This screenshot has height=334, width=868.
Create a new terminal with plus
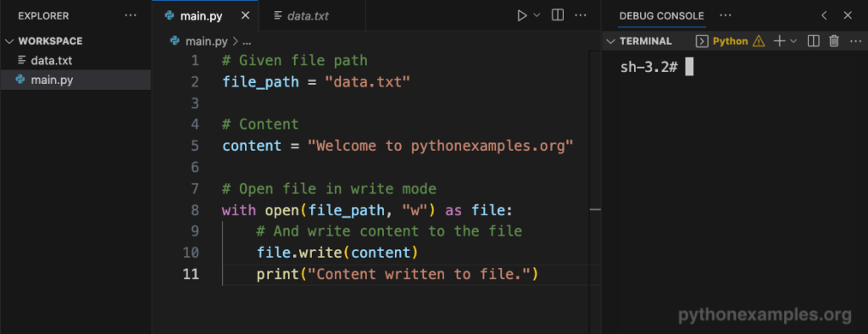780,41
